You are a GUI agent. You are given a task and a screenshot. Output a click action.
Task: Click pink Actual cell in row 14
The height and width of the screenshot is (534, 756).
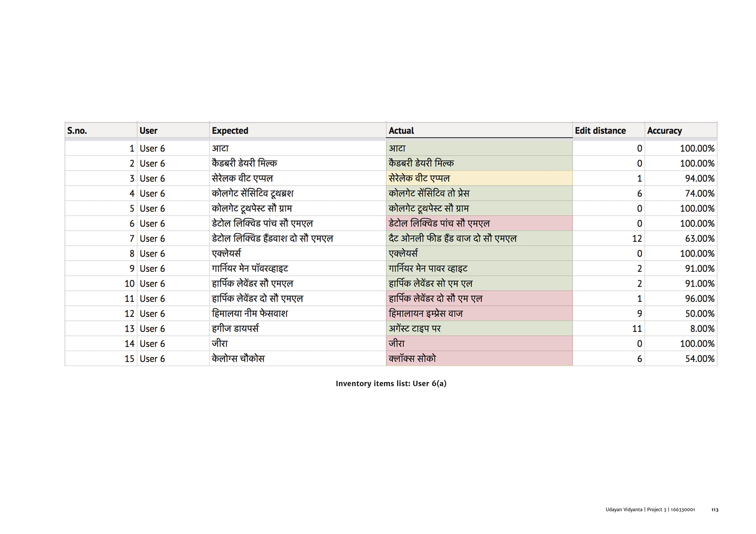point(479,344)
